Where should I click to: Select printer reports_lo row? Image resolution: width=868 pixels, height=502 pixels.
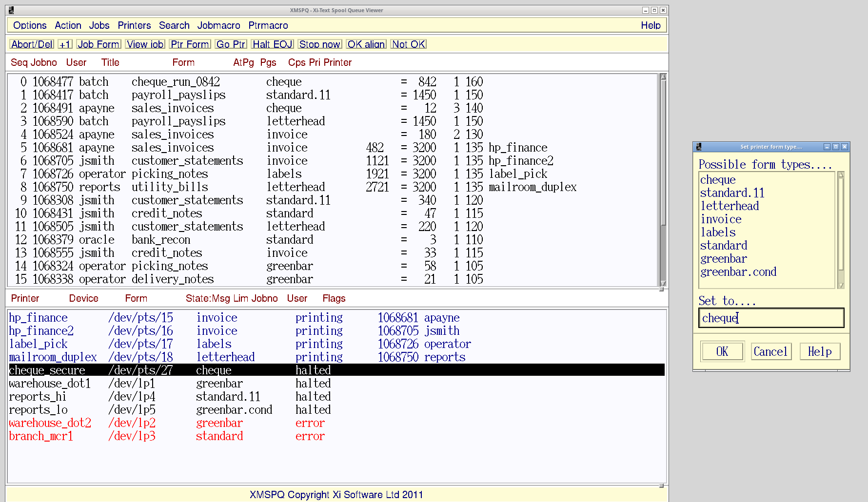point(336,410)
